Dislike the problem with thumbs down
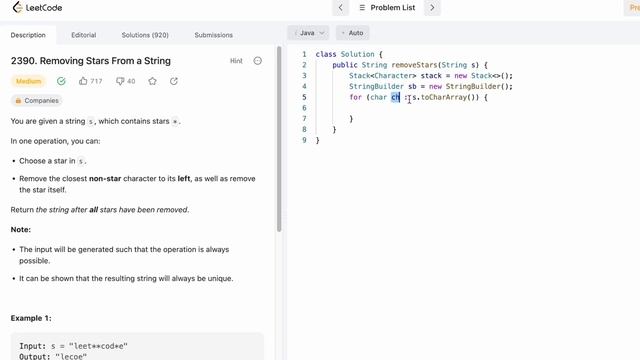This screenshot has width=640, height=360. pyautogui.click(x=125, y=81)
